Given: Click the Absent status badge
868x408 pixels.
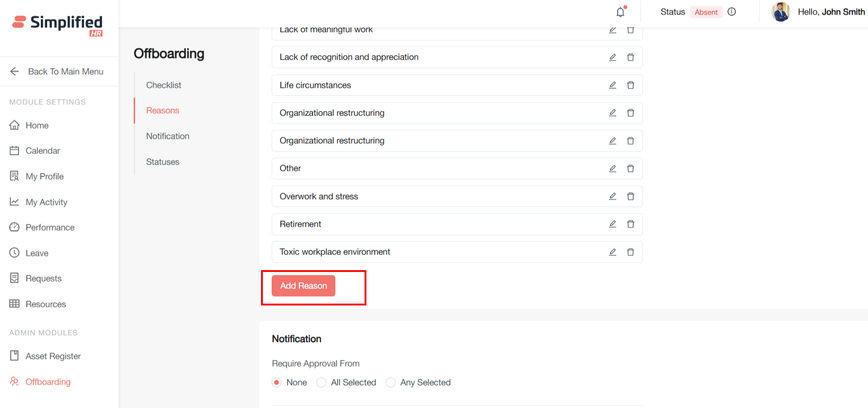Looking at the screenshot, I should coord(706,12).
